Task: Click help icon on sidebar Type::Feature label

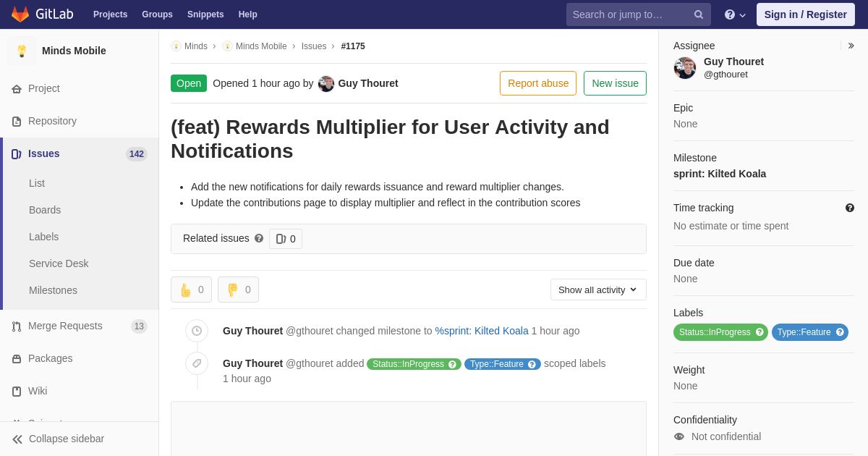Action: click(x=840, y=332)
